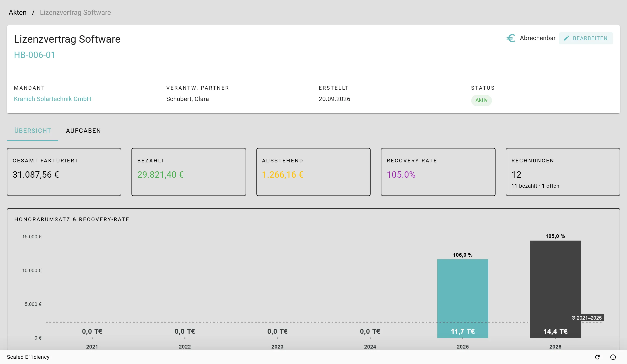Click the Ausstehend amount 1.266,16 €
The height and width of the screenshot is (364, 627).
(283, 175)
